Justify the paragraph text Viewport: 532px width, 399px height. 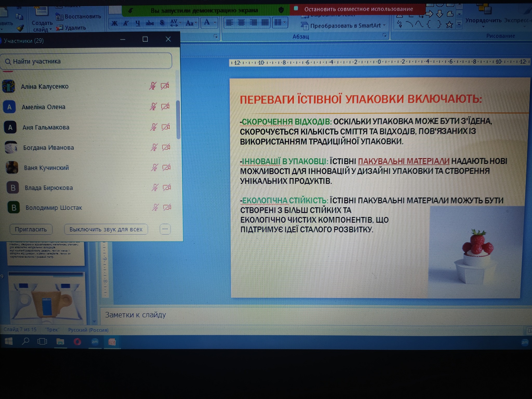point(265,23)
